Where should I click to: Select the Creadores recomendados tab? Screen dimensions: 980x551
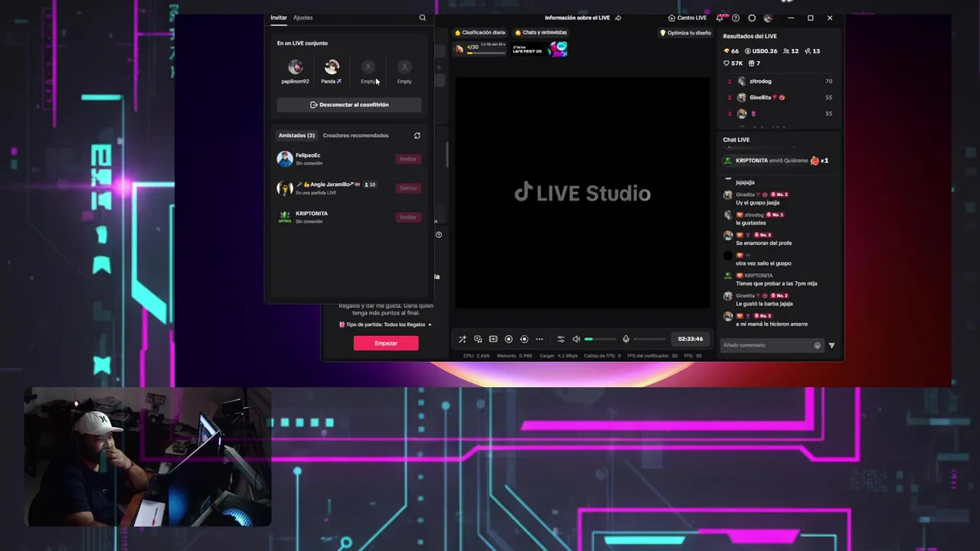click(356, 135)
